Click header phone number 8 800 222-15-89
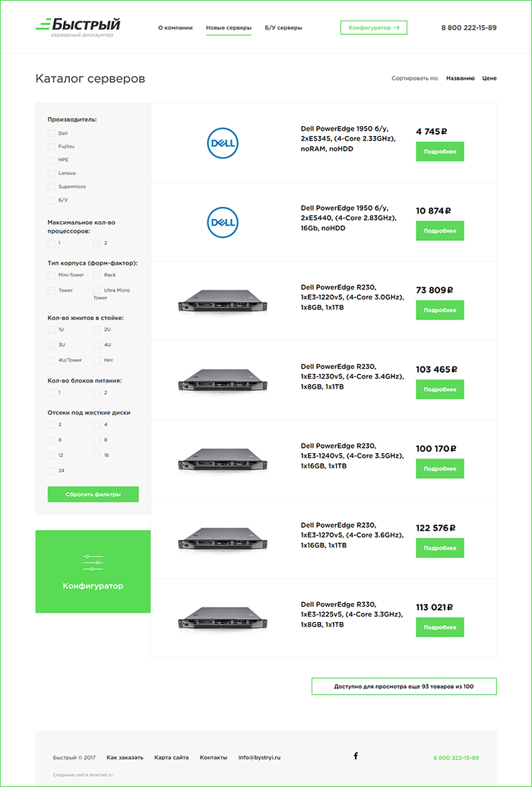Viewport: 532px width, 787px height. (469, 27)
